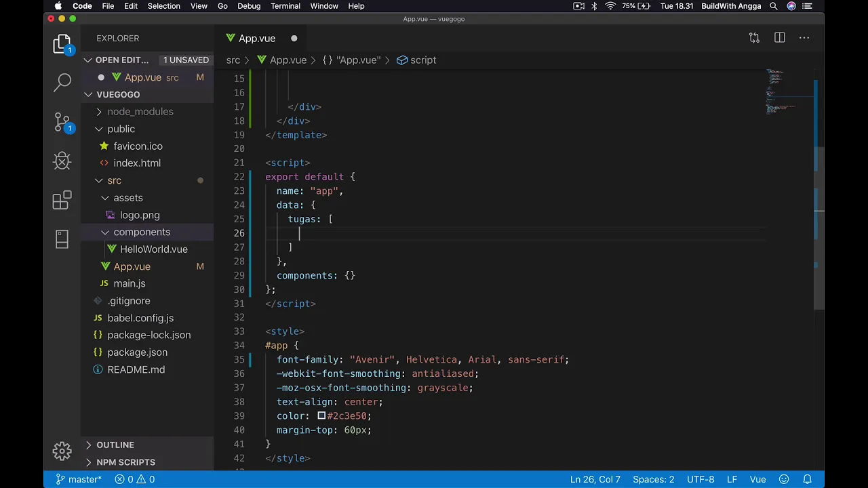
Task: Open babel.config.js in the explorer
Action: tap(140, 318)
